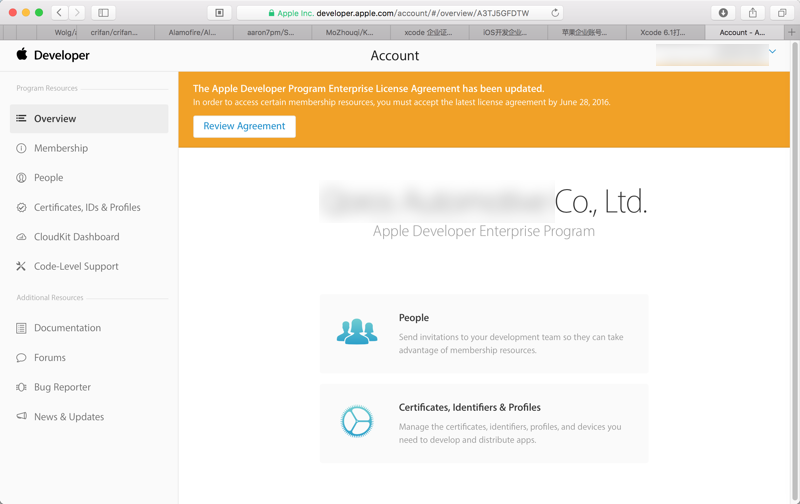
Task: Click the Developer text in header
Action: [x=62, y=55]
